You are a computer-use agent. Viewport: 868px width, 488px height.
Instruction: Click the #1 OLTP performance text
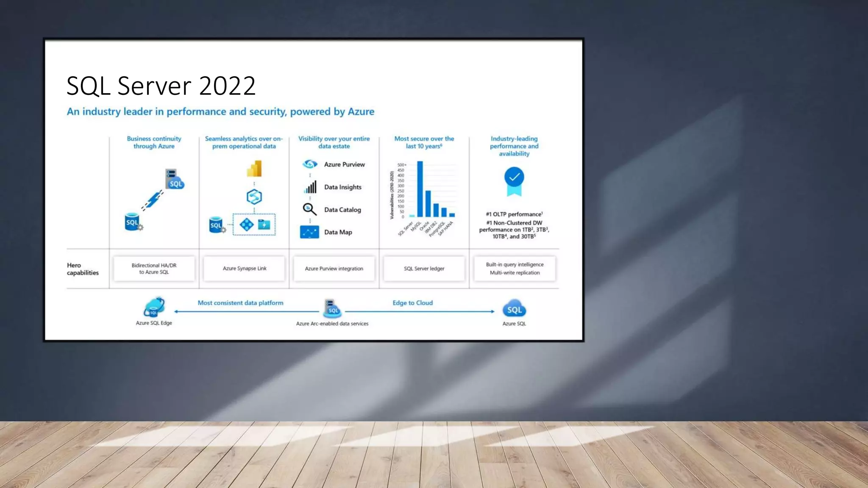point(514,214)
